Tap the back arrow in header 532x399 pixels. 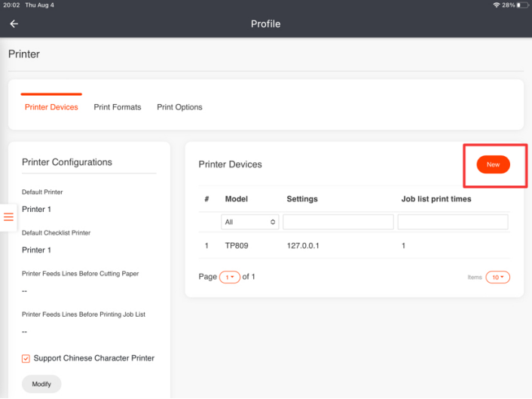coord(14,23)
